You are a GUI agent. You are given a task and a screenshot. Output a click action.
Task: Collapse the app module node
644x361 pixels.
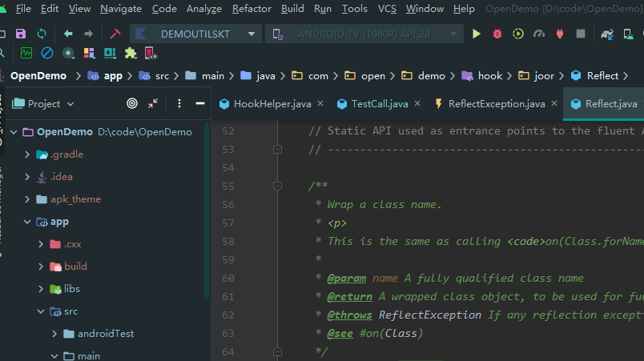tap(27, 222)
